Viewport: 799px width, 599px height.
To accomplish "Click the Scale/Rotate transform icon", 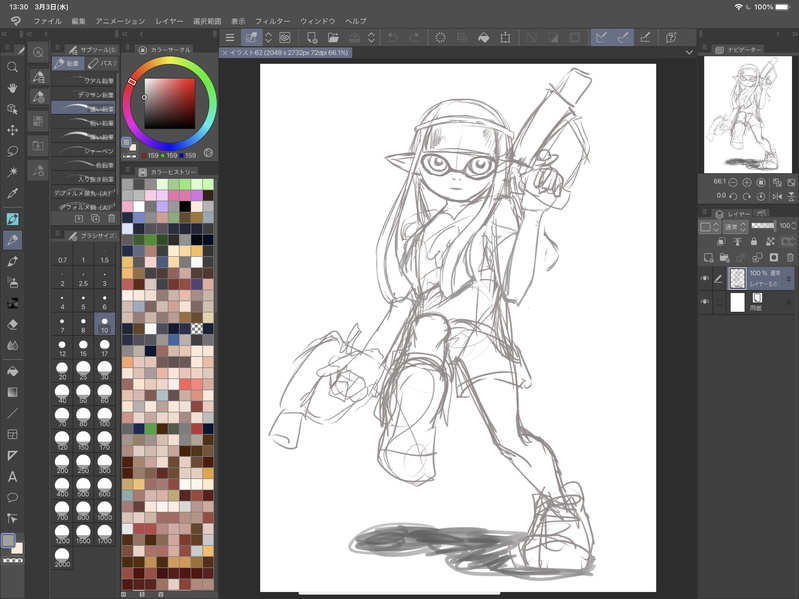I will pyautogui.click(x=505, y=37).
